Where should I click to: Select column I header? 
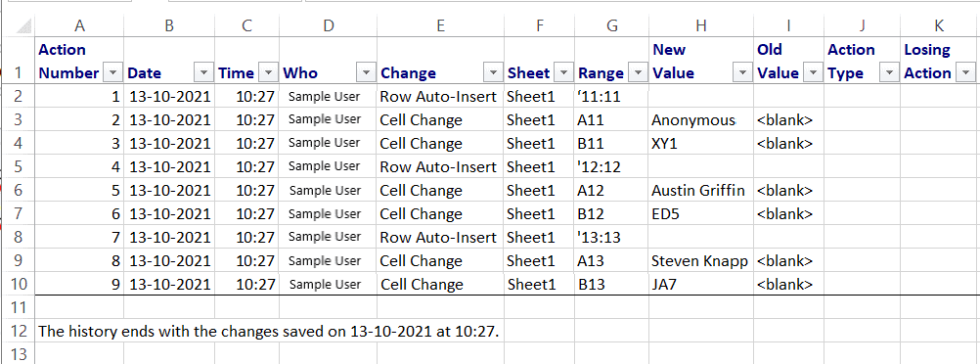tap(788, 25)
